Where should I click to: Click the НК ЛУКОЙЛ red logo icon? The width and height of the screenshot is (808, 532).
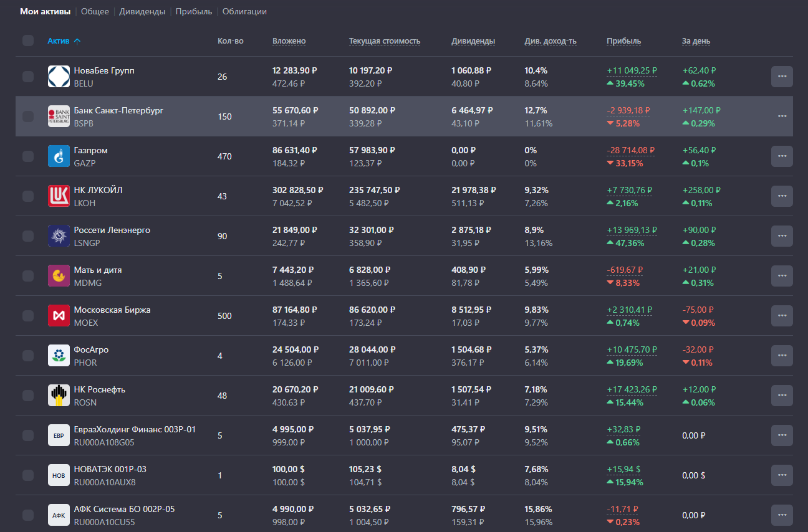click(59, 196)
